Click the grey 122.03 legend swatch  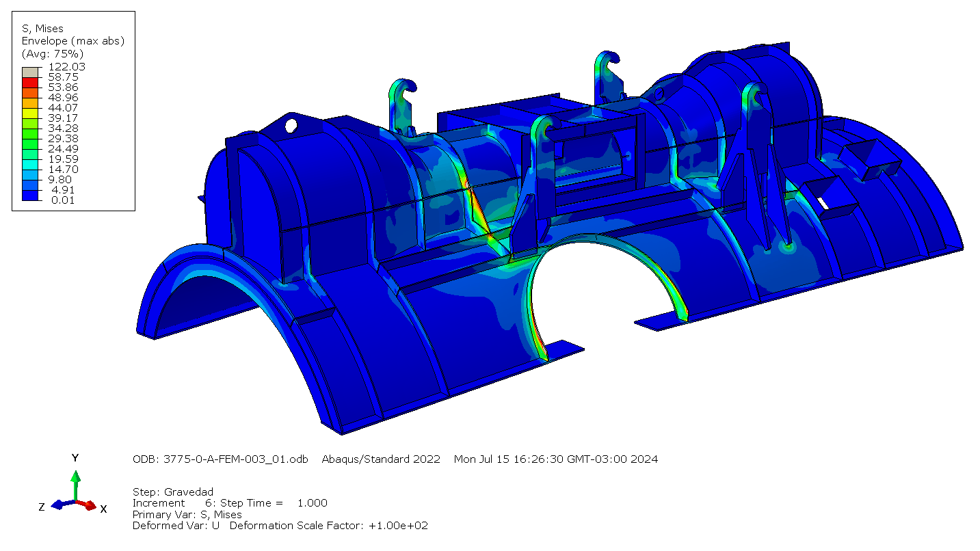pyautogui.click(x=31, y=72)
